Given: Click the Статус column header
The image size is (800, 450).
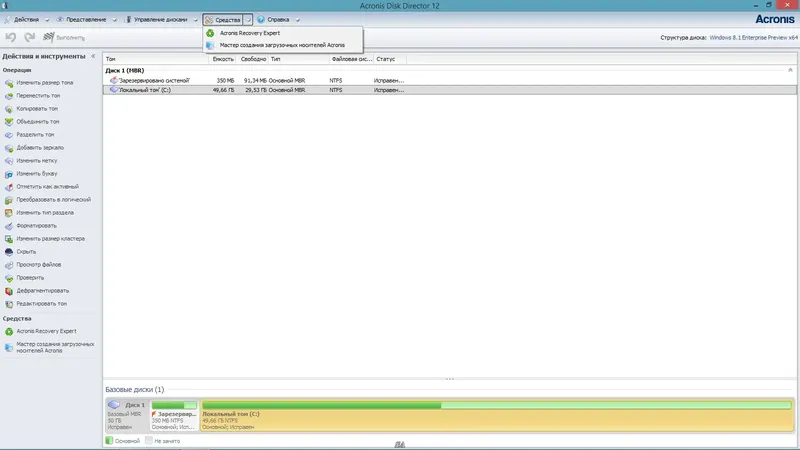Looking at the screenshot, I should point(390,59).
